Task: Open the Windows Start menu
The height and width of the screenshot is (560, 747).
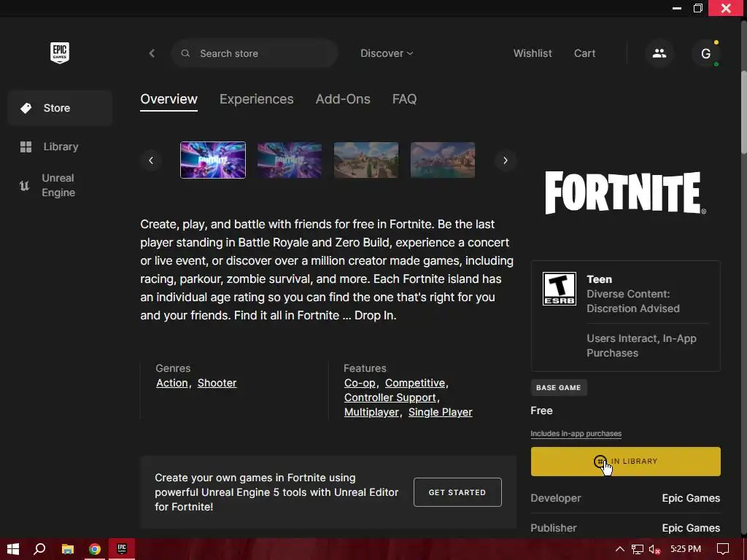Action: 13,549
